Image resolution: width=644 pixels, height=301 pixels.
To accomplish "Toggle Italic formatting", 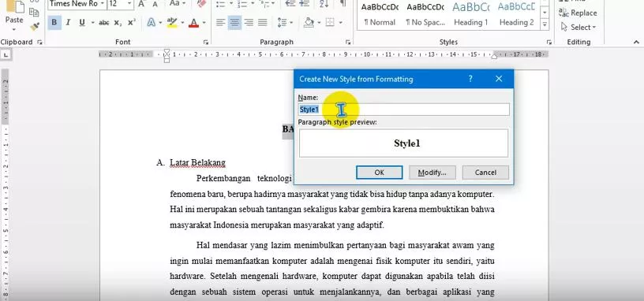I will [68, 23].
